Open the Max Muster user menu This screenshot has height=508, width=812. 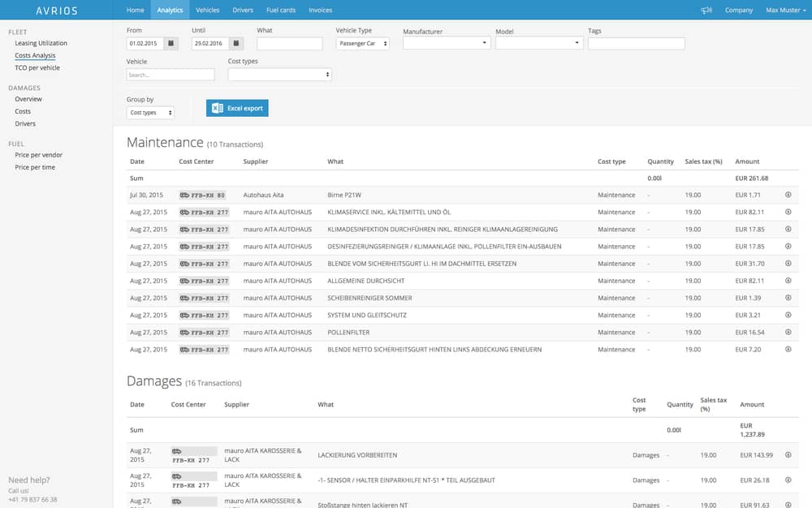pos(785,10)
